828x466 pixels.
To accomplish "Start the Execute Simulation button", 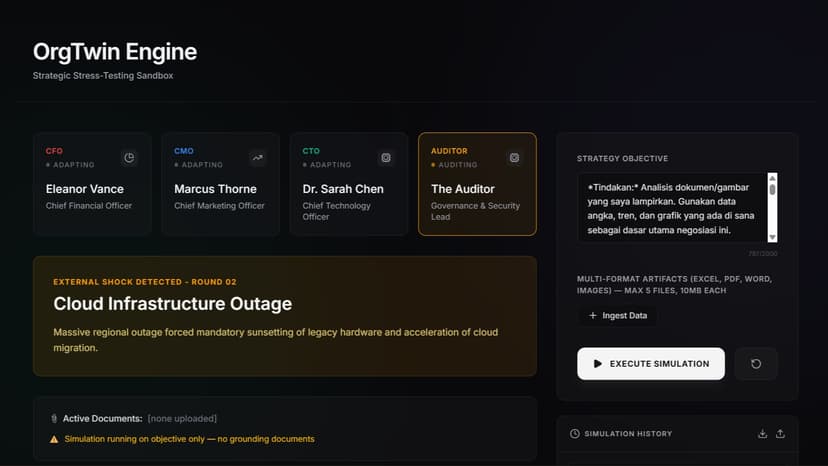I will click(x=651, y=364).
